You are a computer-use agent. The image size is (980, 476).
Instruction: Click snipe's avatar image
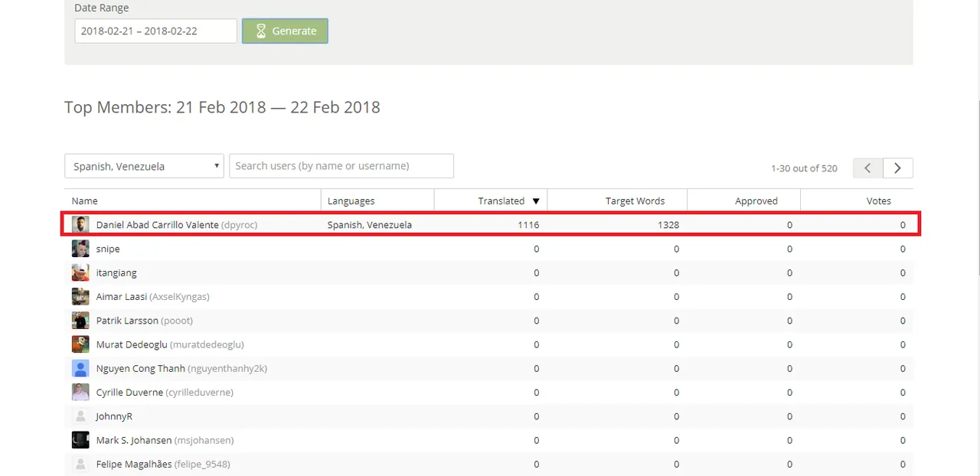(80, 249)
